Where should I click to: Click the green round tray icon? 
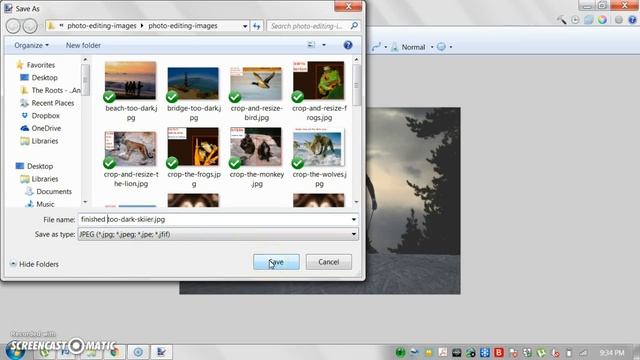(x=400, y=352)
